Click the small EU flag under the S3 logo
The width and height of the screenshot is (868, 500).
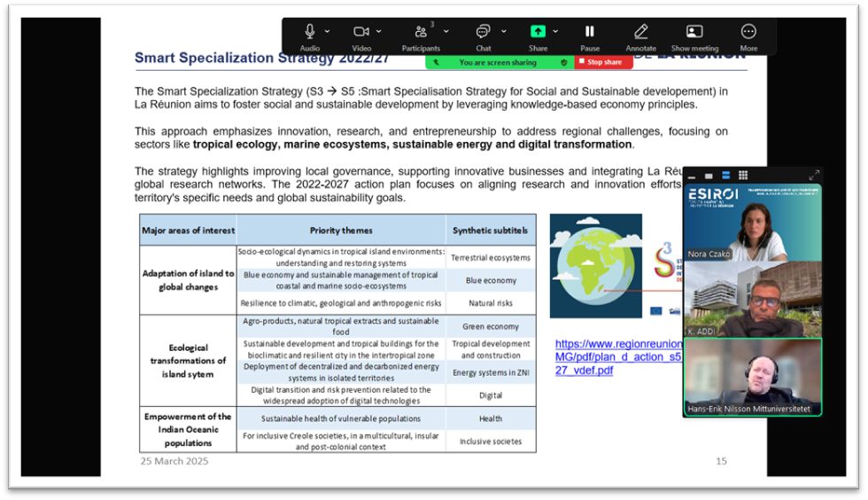pyautogui.click(x=656, y=311)
